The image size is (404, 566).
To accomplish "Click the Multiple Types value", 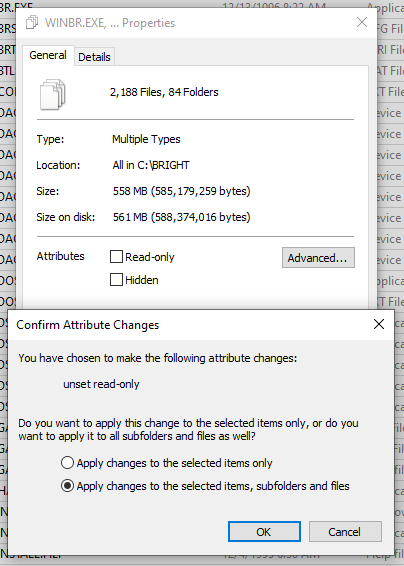I will point(146,139).
